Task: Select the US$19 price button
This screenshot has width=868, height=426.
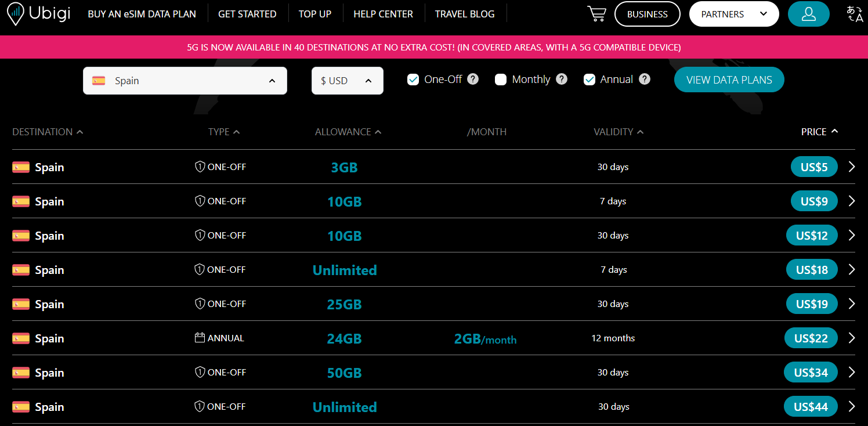Action: (x=812, y=304)
